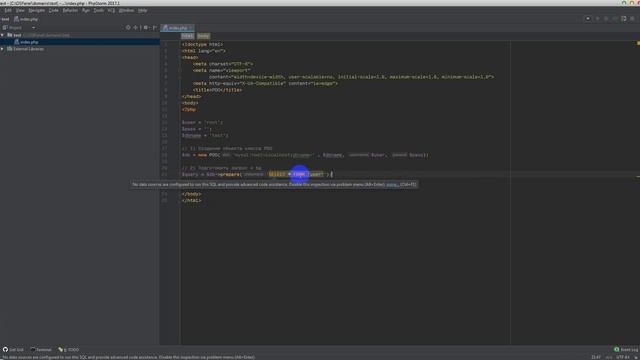
Task: Open the VCS menu
Action: tap(111, 10)
